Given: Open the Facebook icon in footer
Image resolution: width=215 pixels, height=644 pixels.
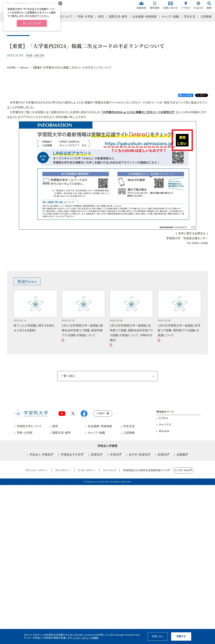Looking at the screenshot, I should point(84,413).
